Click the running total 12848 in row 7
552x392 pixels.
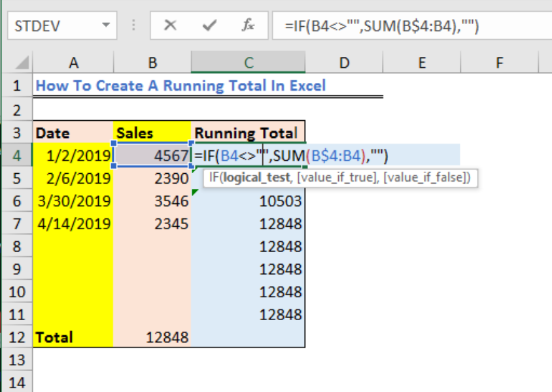248,223
